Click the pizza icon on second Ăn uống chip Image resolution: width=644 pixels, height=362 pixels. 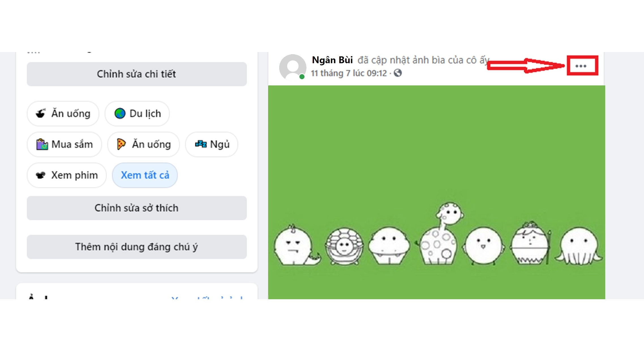(121, 144)
